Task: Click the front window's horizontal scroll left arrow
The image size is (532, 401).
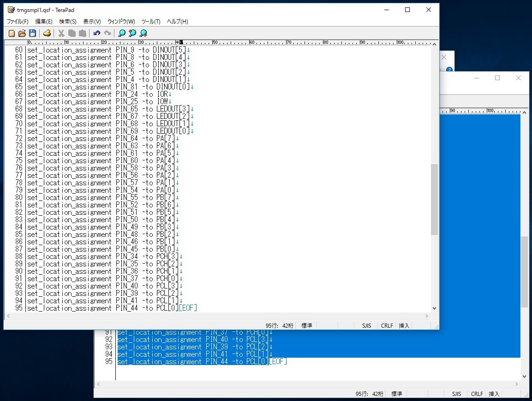Action: click(x=8, y=316)
